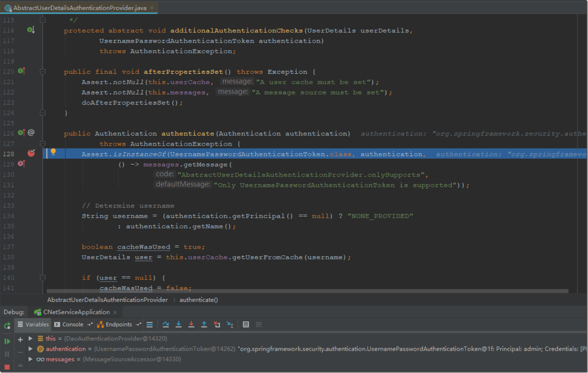This screenshot has width=588, height=373.
Task: Click Java class icon in editor tab
Action: point(8,8)
